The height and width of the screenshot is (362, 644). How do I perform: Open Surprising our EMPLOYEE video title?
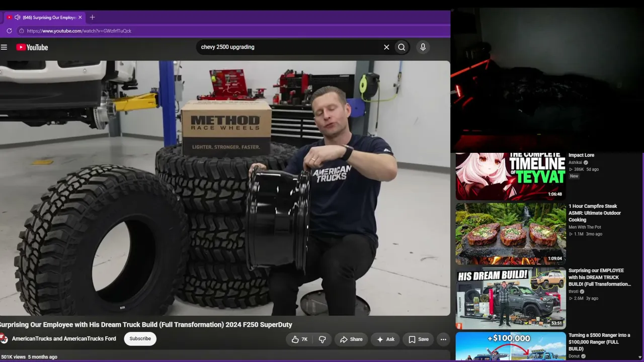[600, 278]
